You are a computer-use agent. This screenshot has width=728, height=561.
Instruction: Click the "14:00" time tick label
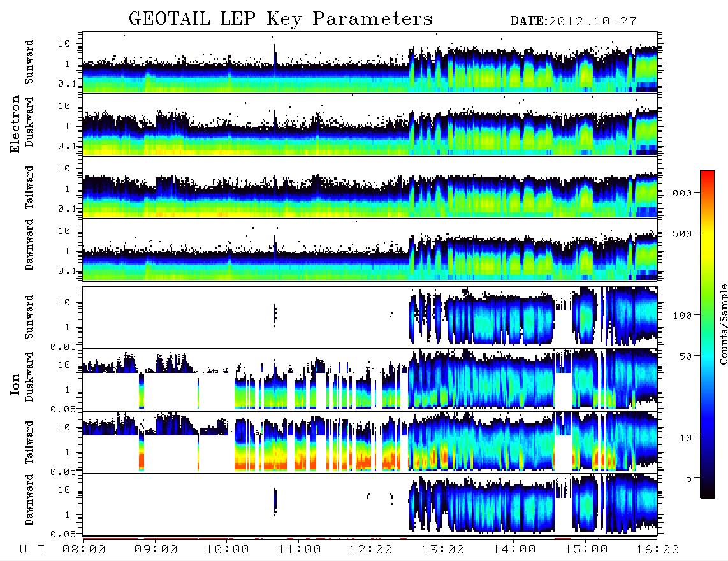click(514, 550)
